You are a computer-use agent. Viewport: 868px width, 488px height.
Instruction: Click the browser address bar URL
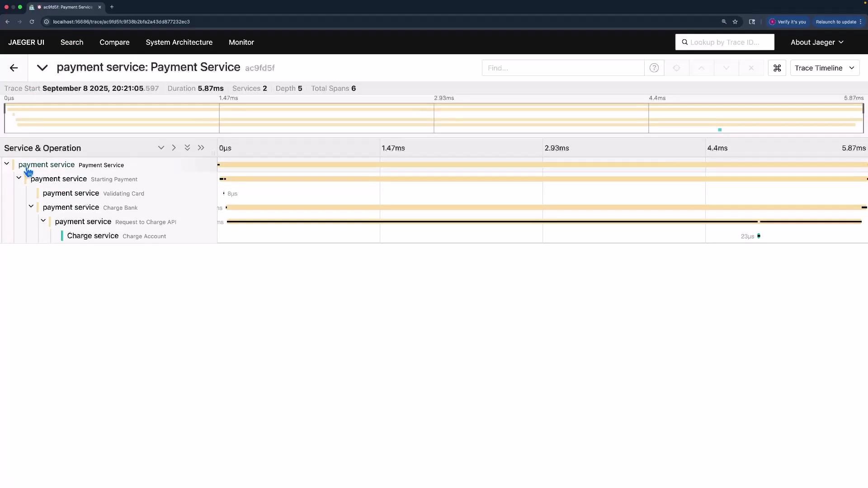click(x=121, y=22)
